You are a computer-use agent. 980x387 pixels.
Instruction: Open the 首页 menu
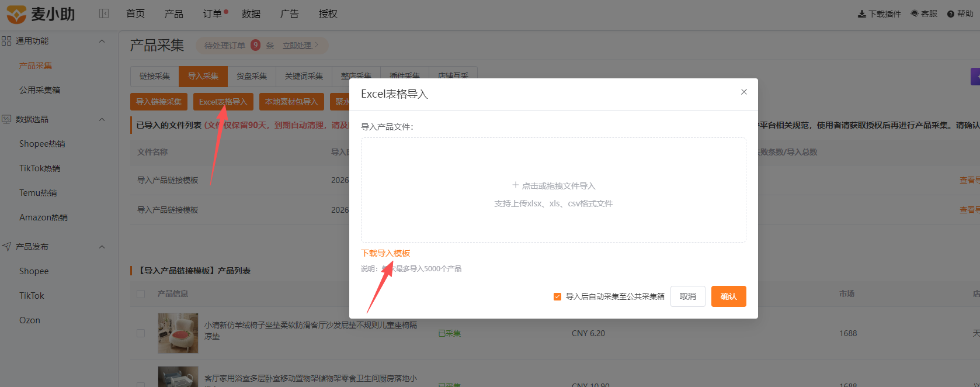coord(135,14)
